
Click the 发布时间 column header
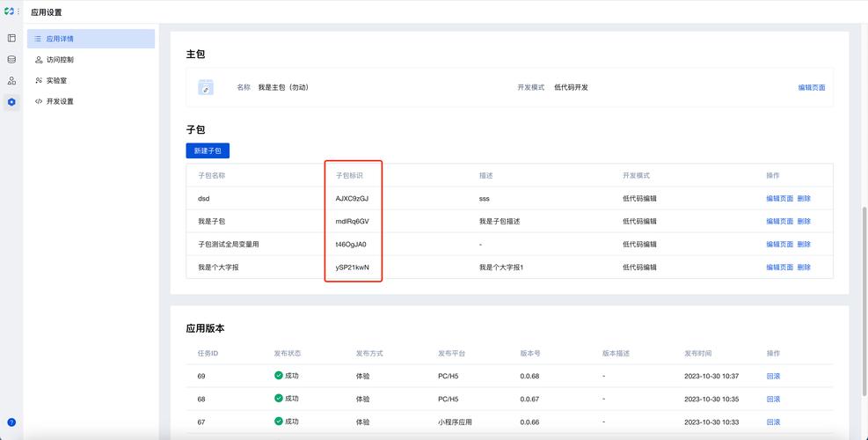(697, 354)
